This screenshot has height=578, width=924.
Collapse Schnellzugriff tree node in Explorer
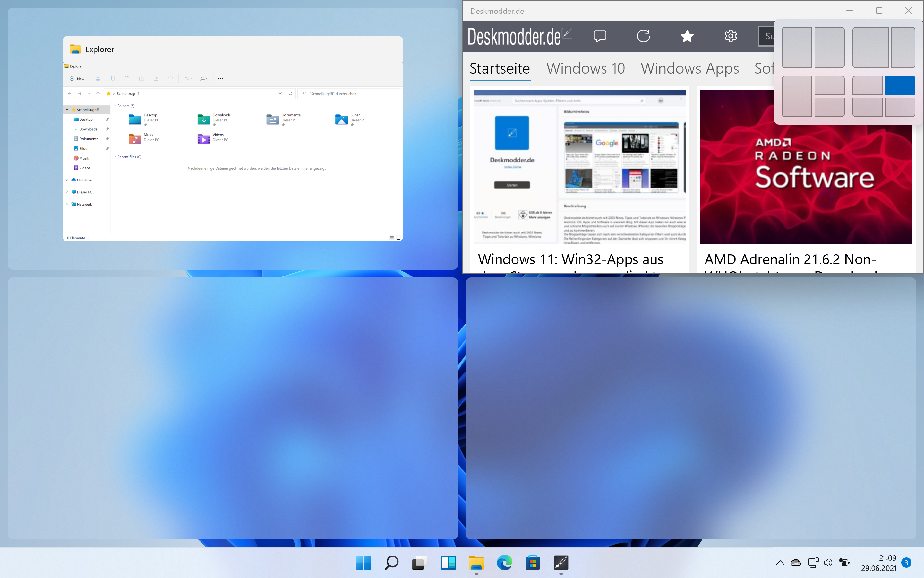tap(67, 110)
